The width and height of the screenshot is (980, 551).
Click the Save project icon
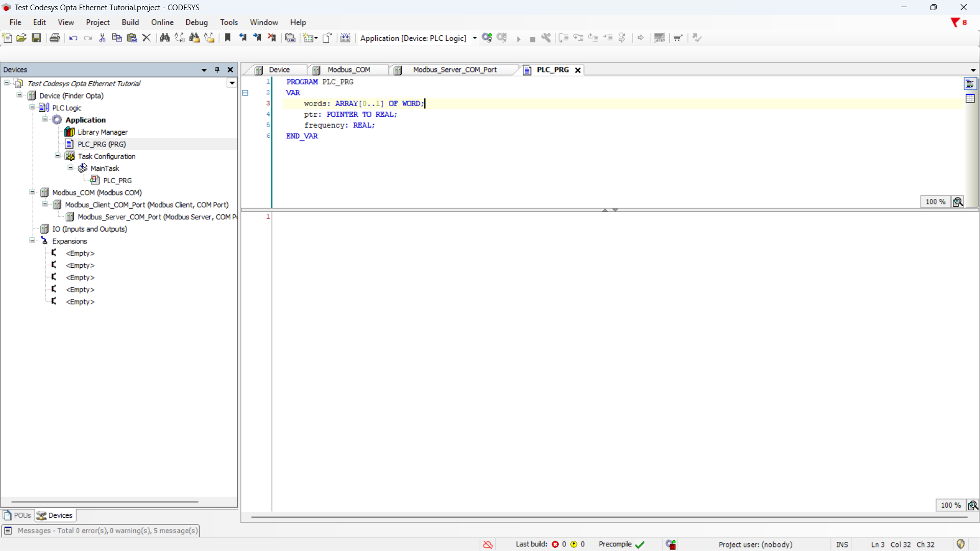[x=36, y=38]
